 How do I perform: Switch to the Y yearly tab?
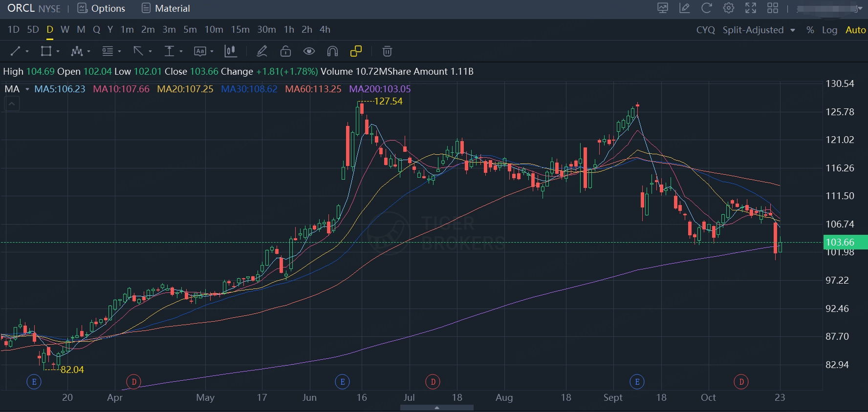point(110,30)
